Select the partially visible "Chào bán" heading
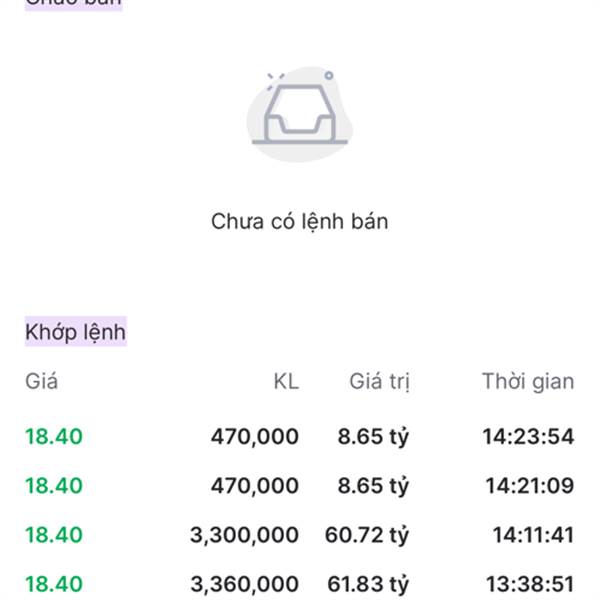Image resolution: width=600 pixels, height=600 pixels. pyautogui.click(x=73, y=3)
